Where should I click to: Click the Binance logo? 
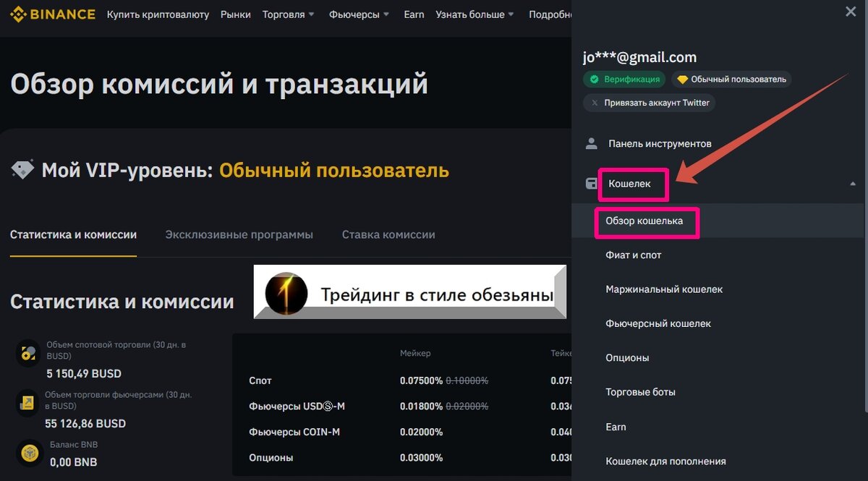click(53, 14)
